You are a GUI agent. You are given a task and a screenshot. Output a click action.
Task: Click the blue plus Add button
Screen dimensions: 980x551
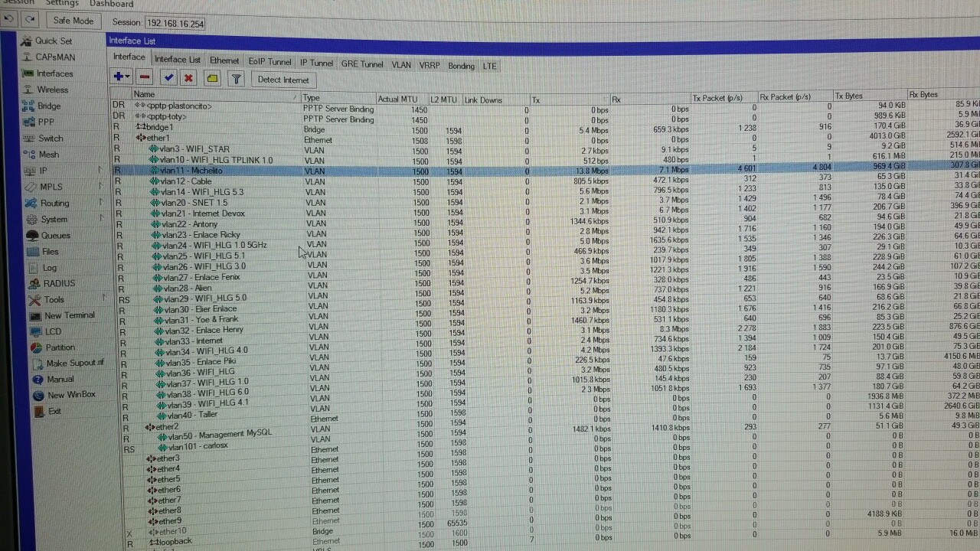click(x=121, y=77)
